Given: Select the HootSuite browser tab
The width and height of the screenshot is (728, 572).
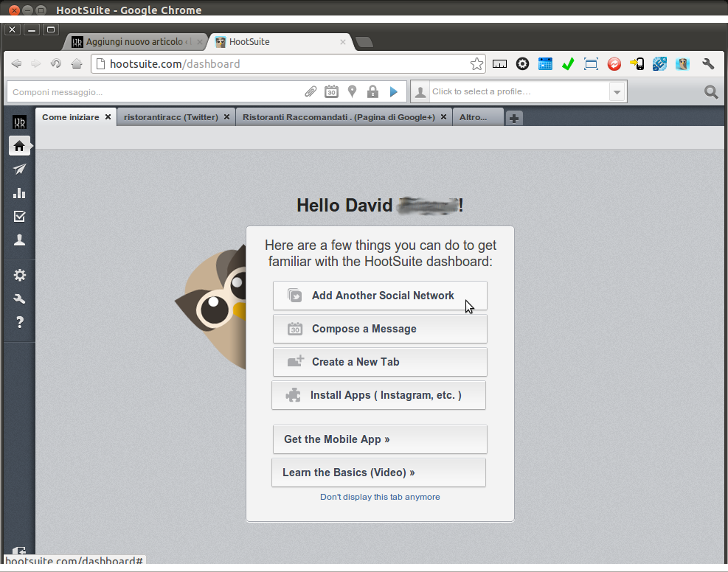Looking at the screenshot, I should pyautogui.click(x=281, y=42).
